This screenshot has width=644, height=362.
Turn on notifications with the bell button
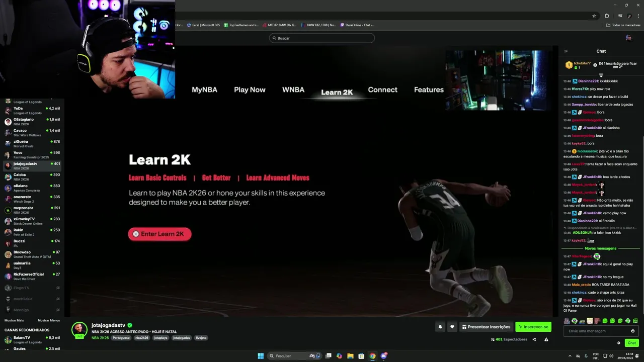(440, 327)
